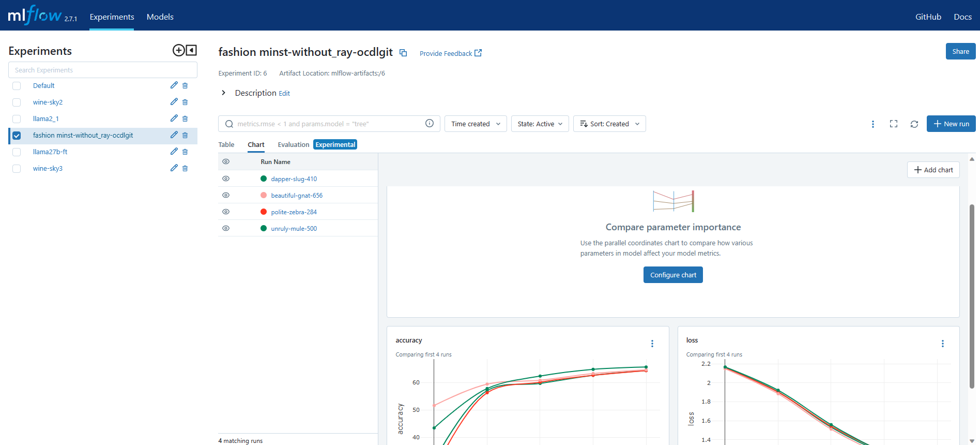Click the search filter info icon
The height and width of the screenshot is (445, 980).
[x=429, y=124]
